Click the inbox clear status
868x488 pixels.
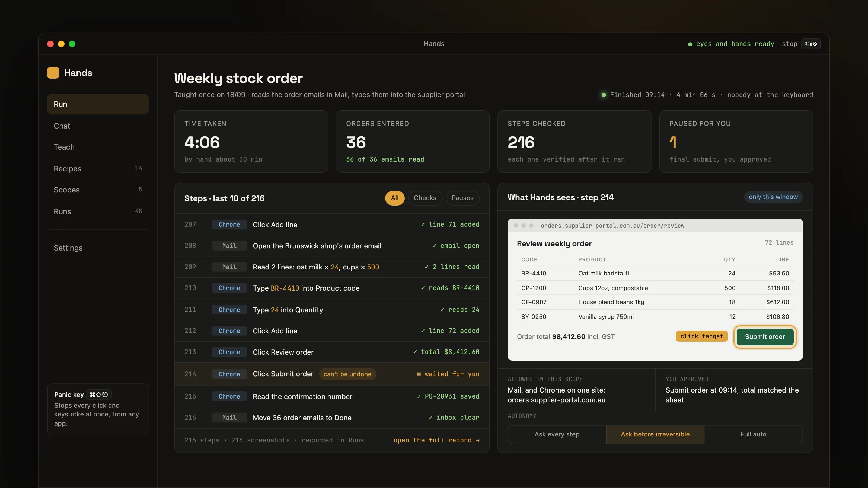pyautogui.click(x=454, y=418)
